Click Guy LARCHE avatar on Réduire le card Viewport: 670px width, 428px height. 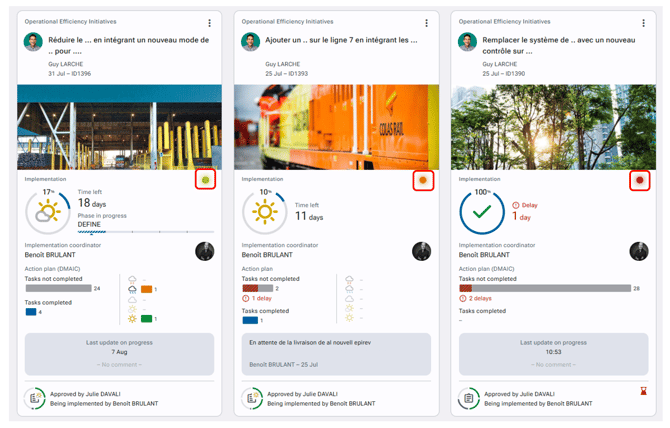pos(33,42)
